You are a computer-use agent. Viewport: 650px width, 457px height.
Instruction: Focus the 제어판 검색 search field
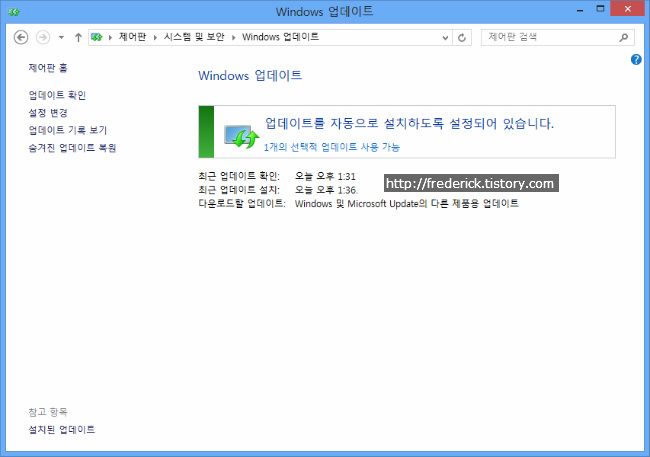(x=558, y=37)
